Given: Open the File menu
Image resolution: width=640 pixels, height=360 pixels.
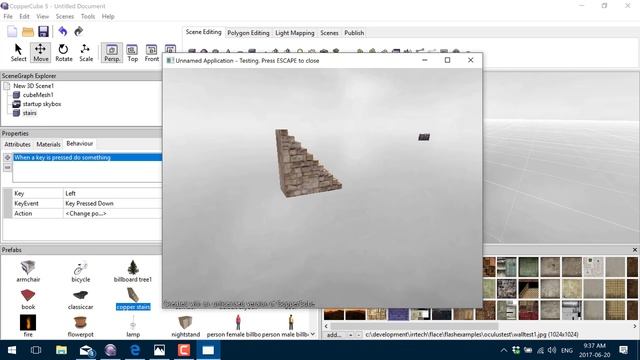Looking at the screenshot, I should 8,16.
